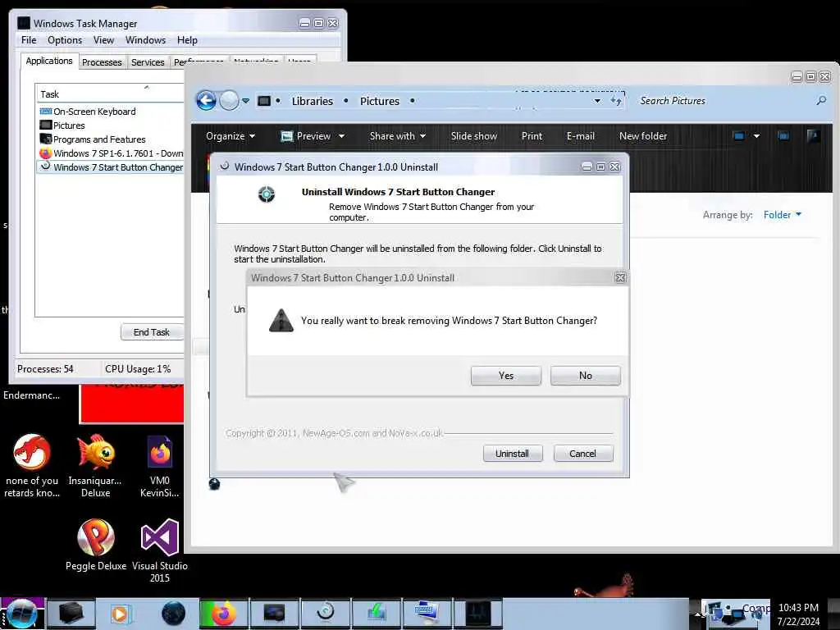Switch to the Processes tab

pos(102,62)
